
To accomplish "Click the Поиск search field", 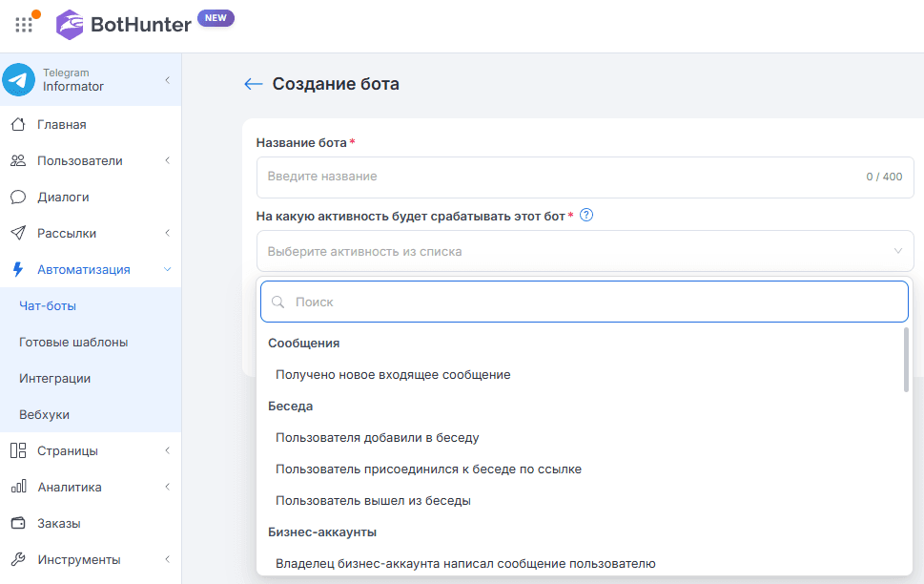I will pyautogui.click(x=584, y=302).
